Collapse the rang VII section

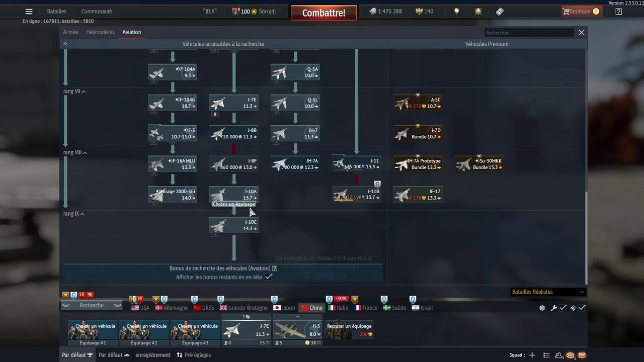pyautogui.click(x=74, y=92)
